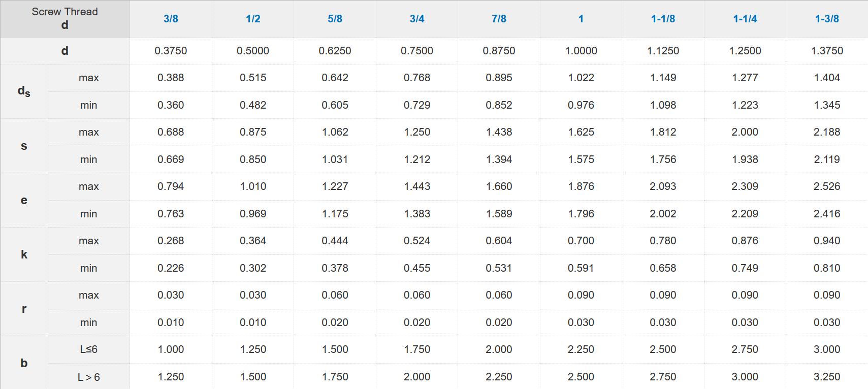
Task: Select ds max value 0.388
Action: 171,78
